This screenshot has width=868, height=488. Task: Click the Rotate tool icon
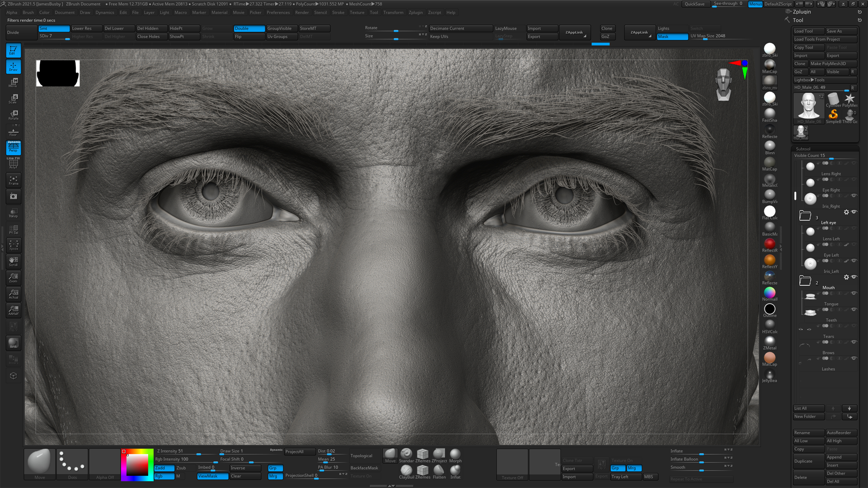pos(13,115)
